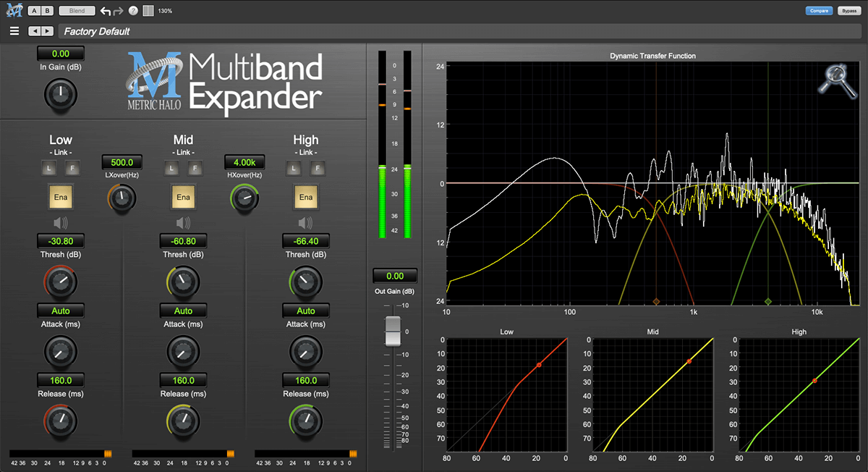
Task: Click the next preset arrow
Action: point(47,31)
